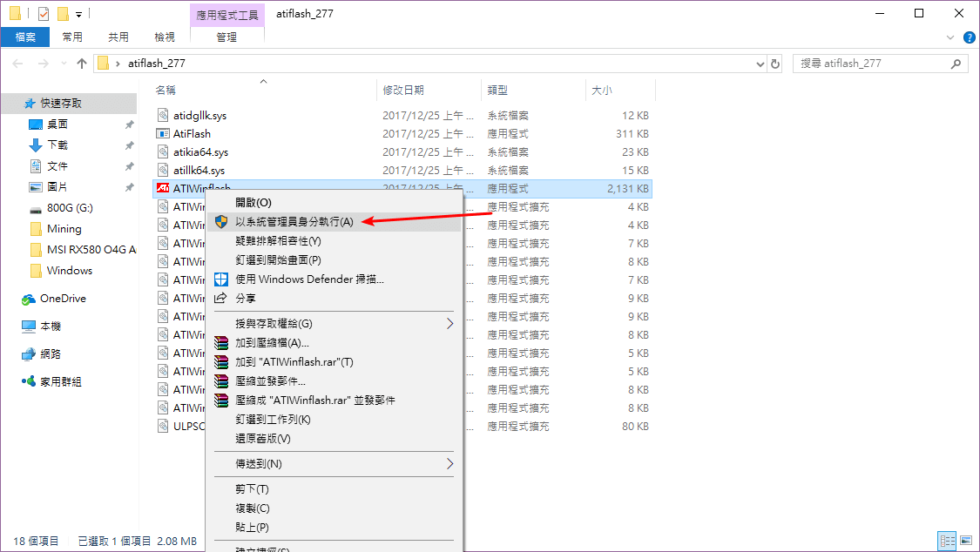Open the File ribbon tab
Image resolution: width=980 pixels, height=552 pixels.
(25, 37)
